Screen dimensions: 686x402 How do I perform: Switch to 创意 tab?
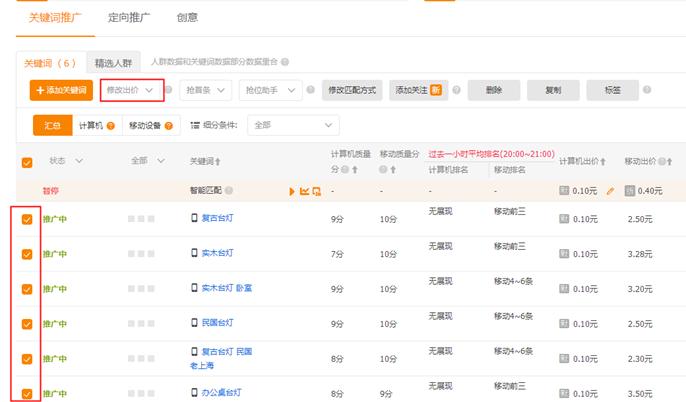(187, 17)
